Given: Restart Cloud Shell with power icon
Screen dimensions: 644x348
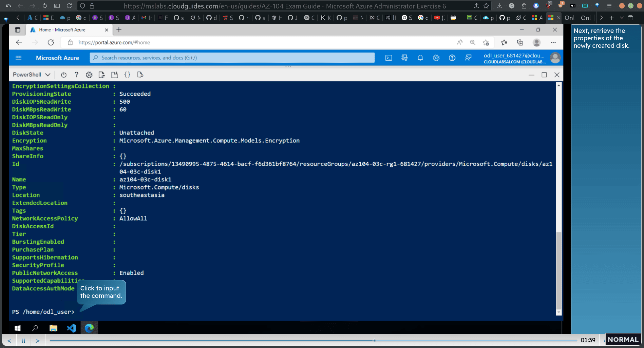Looking at the screenshot, I should [x=63, y=75].
